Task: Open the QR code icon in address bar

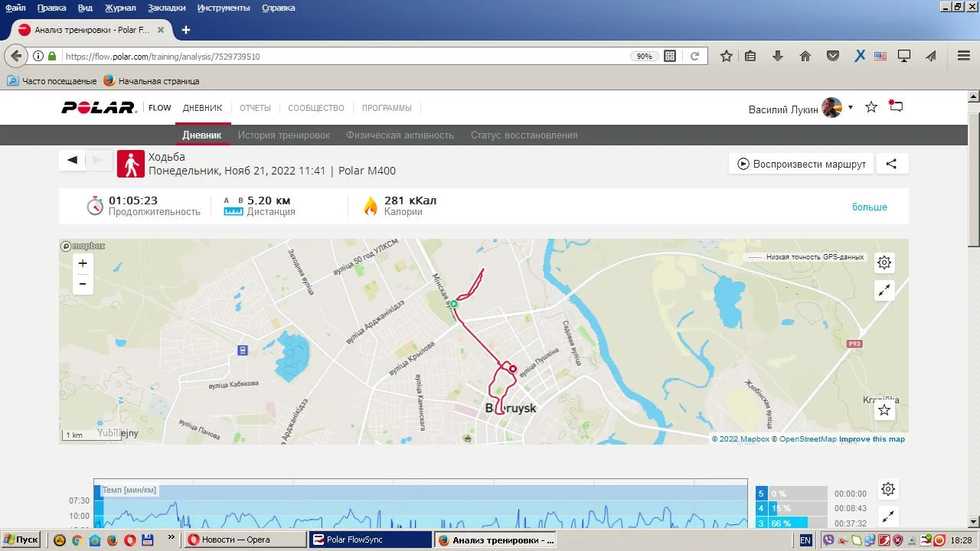Action: coord(670,56)
